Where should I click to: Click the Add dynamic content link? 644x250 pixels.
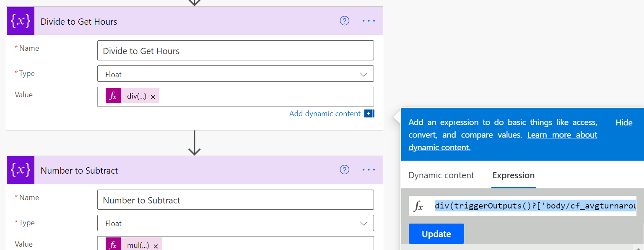[325, 114]
